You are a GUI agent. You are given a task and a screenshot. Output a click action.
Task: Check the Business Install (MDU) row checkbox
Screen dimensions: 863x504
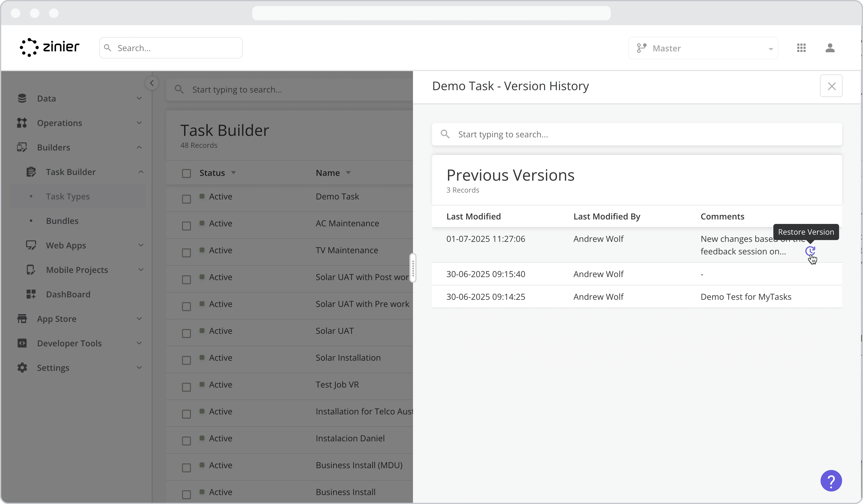coord(186,468)
